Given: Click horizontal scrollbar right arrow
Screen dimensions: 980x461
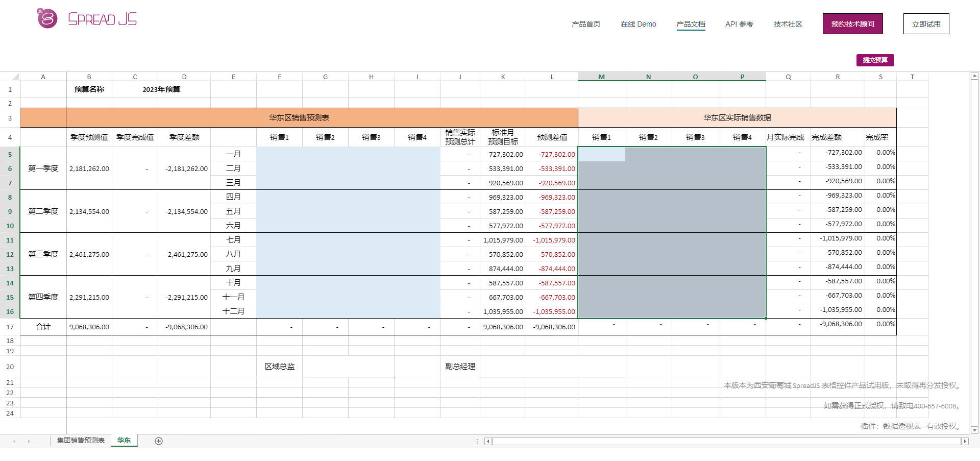Looking at the screenshot, I should 965,441.
